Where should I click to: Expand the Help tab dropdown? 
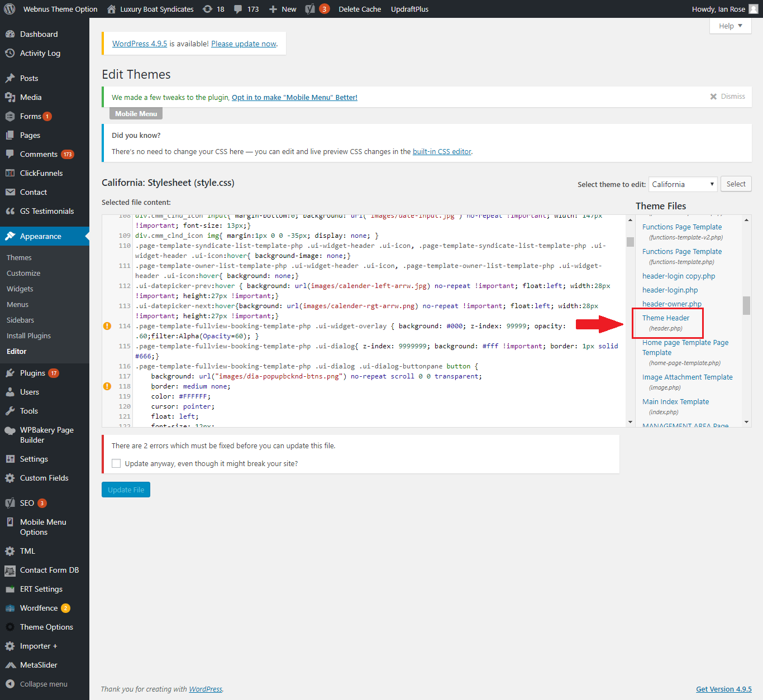(x=731, y=26)
